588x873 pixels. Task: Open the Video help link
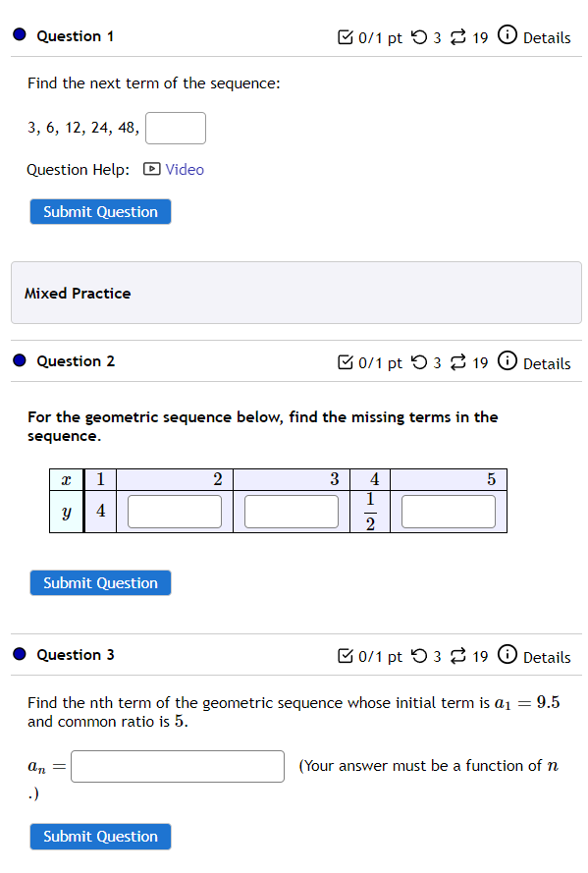click(x=184, y=169)
